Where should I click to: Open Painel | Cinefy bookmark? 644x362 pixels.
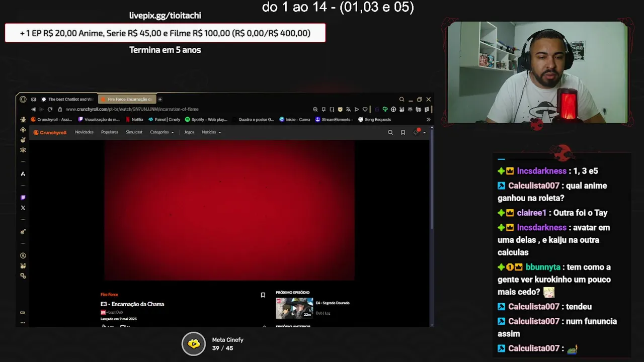pos(164,120)
